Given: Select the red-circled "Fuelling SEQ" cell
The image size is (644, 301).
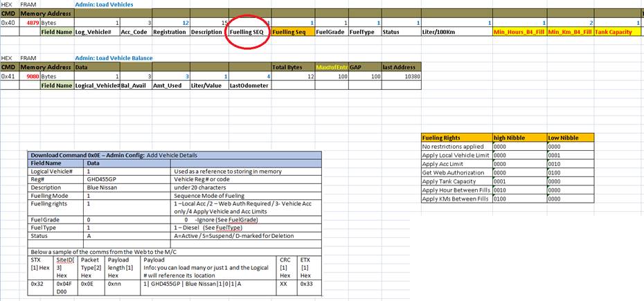Looking at the screenshot, I should coord(247,32).
